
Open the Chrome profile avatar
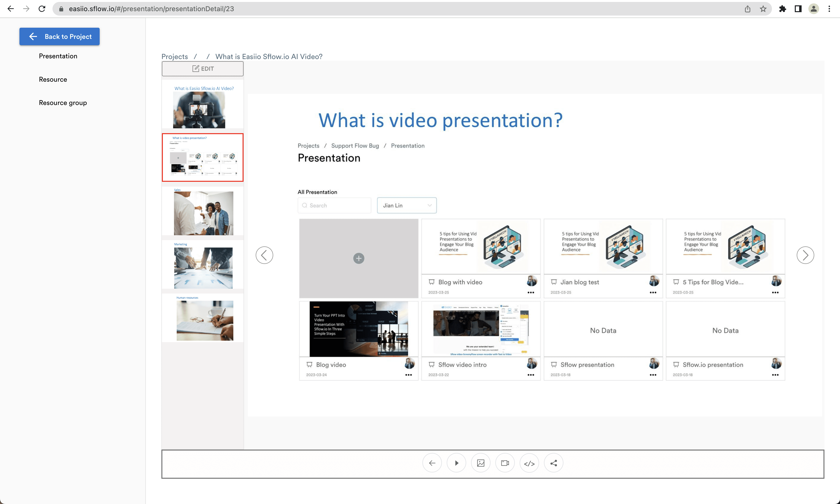pos(814,9)
